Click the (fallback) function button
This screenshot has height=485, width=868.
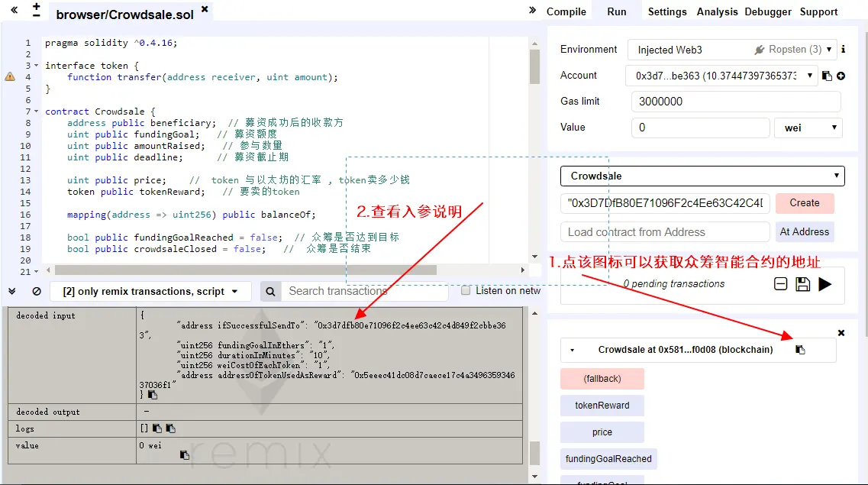click(602, 379)
